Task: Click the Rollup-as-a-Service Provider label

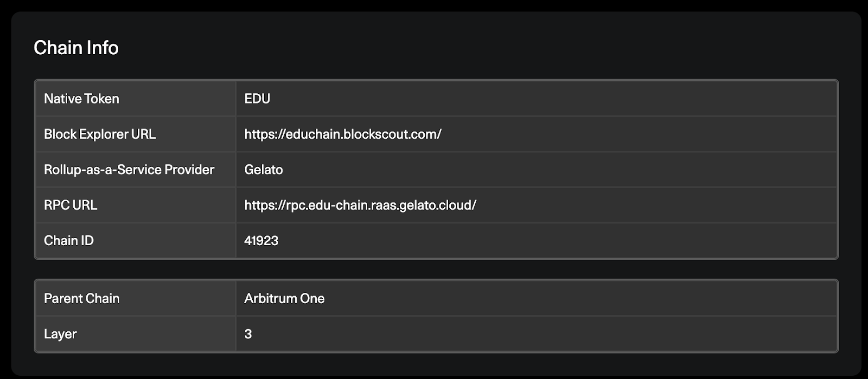Action: point(129,170)
